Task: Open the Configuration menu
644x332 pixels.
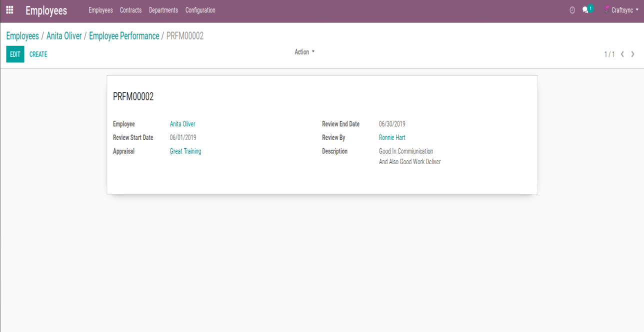Action: click(x=200, y=10)
